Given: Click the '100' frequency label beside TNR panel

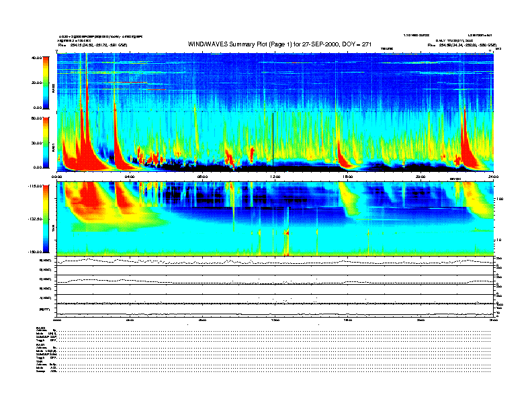Looking at the screenshot, I should coord(500,199).
